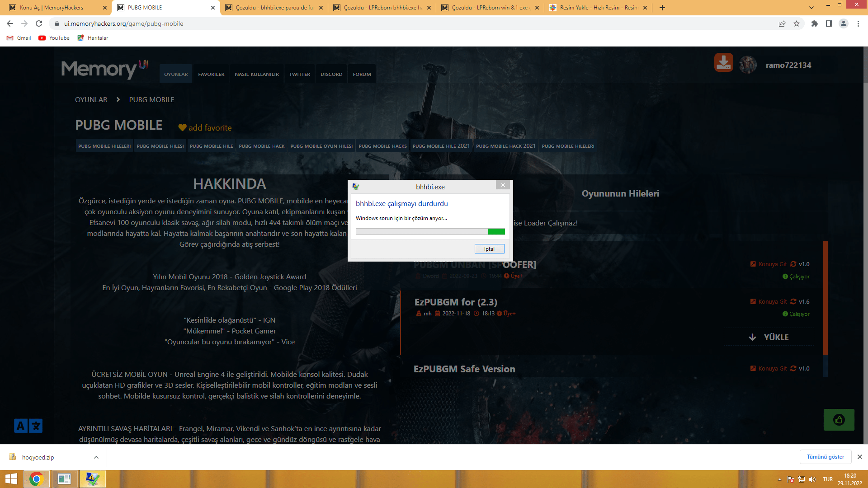Show hidden system tray icons
Image resolution: width=868 pixels, height=488 pixels.
pos(779,479)
